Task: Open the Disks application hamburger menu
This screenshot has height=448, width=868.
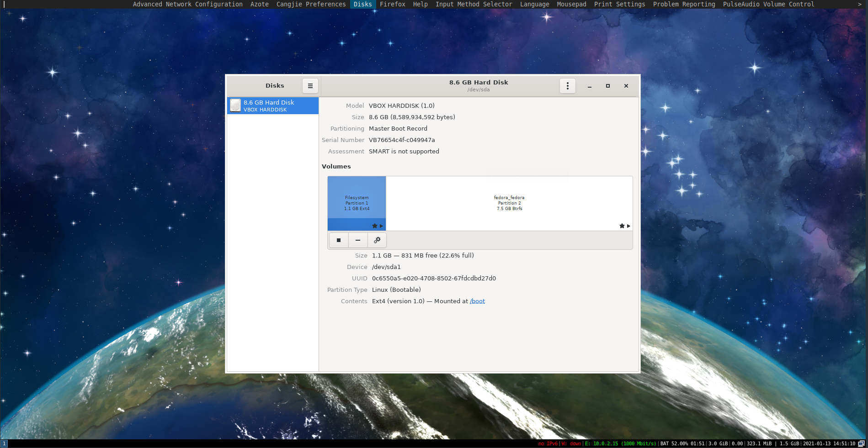Action: (x=310, y=86)
